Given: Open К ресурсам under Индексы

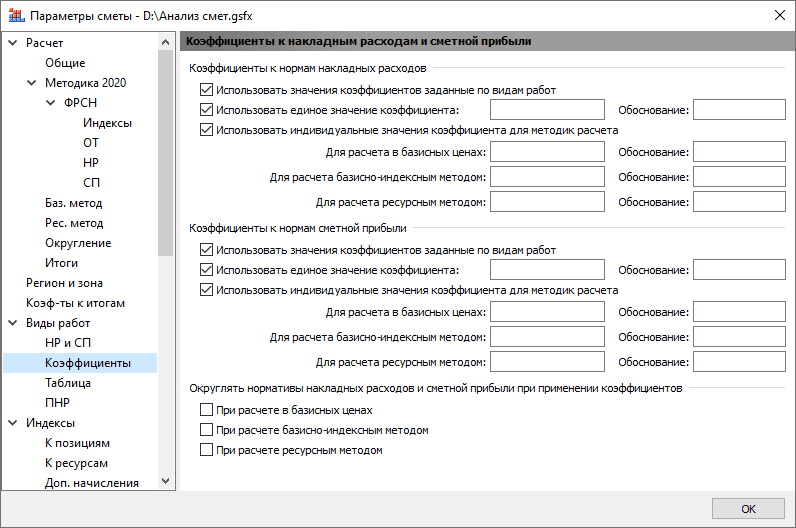Looking at the screenshot, I should click(x=76, y=463).
